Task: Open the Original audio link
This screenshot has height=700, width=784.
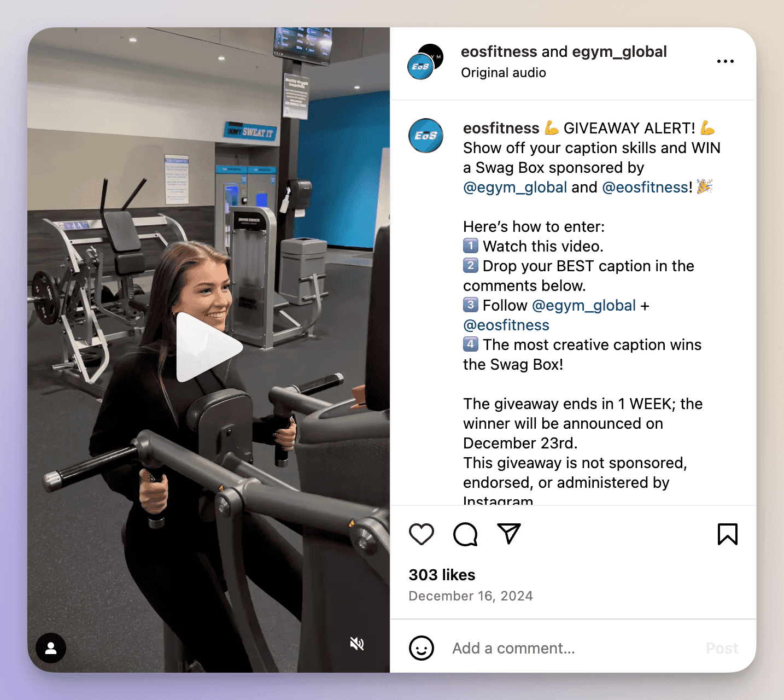Action: [x=503, y=73]
